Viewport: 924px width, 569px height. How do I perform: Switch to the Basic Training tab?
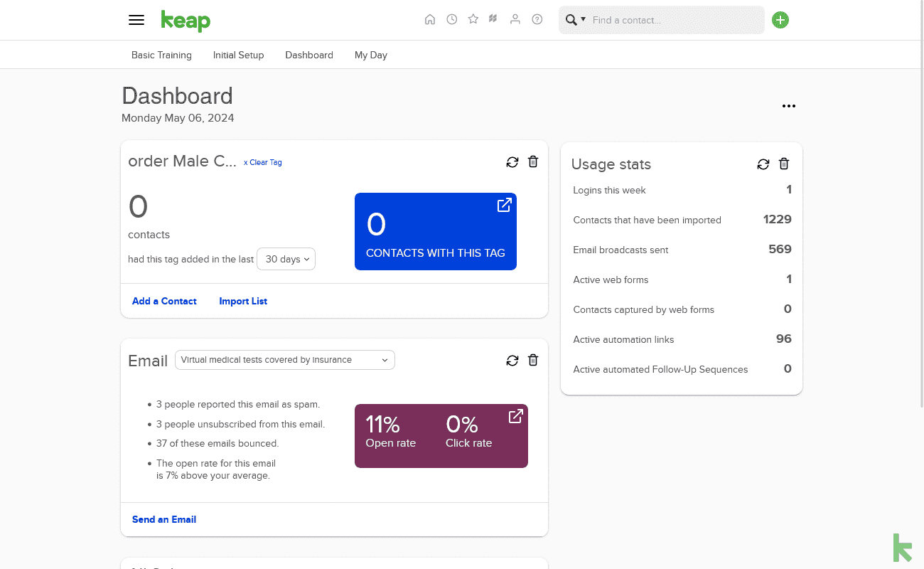[x=161, y=55]
